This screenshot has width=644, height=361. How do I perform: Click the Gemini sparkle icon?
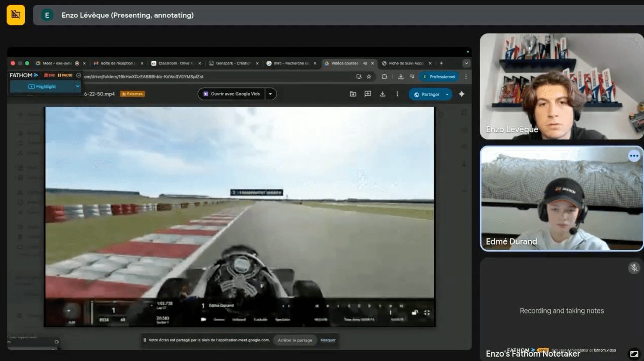[462, 94]
